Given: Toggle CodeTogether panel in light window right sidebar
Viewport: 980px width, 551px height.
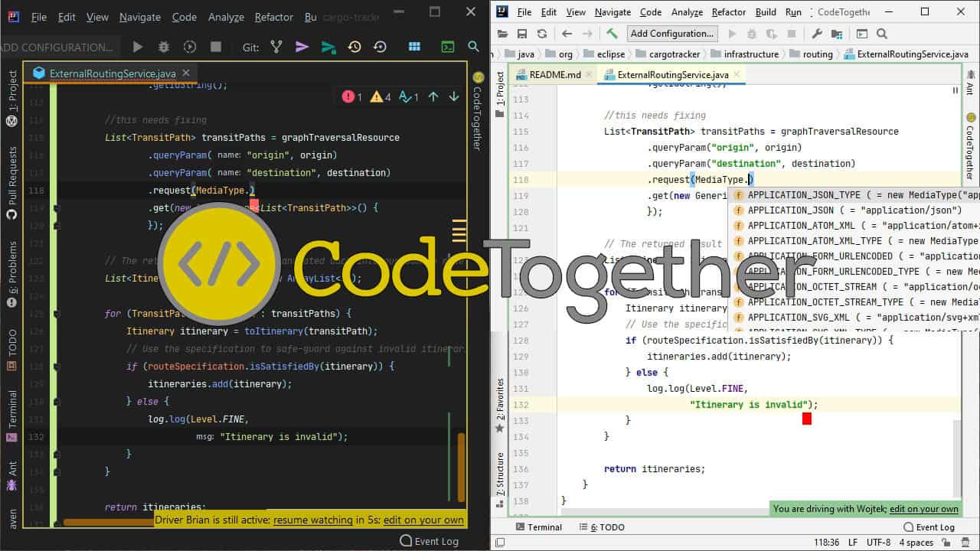Looking at the screenshot, I should [970, 147].
